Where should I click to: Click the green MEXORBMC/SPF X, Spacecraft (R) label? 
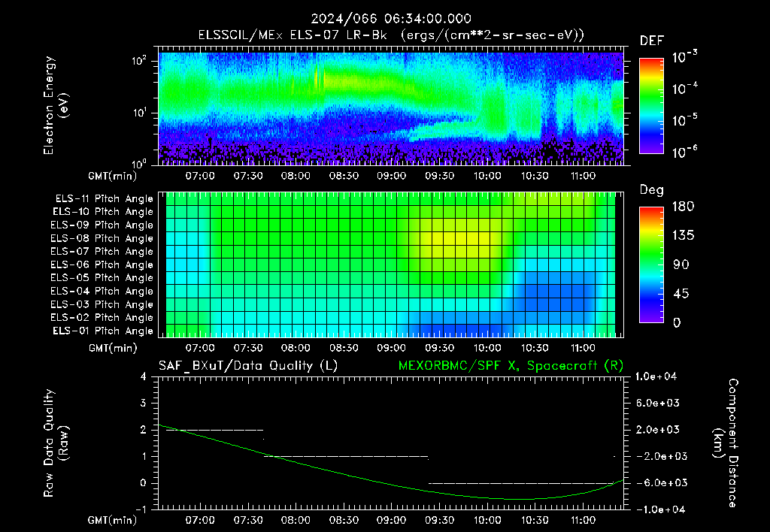(511, 366)
